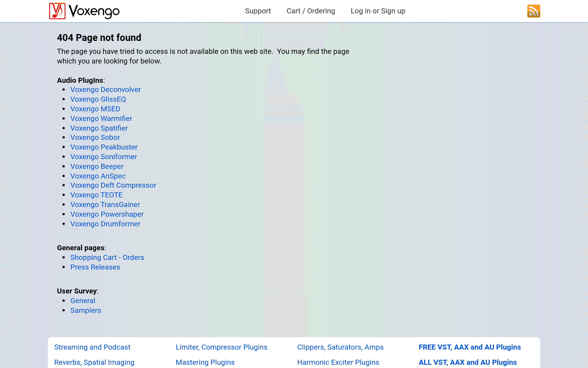Open the Voxengo Deconvolver link
Screen dimensions: 588x368
pos(105,89)
